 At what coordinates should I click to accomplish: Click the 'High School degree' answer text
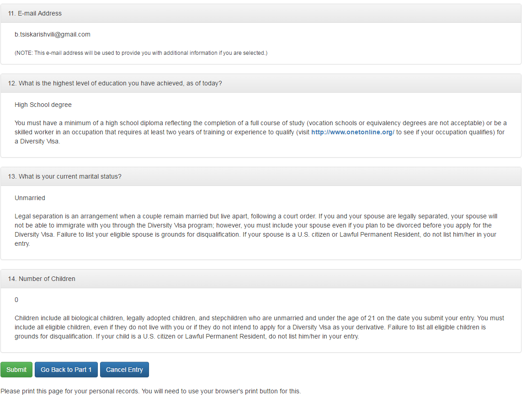43,105
